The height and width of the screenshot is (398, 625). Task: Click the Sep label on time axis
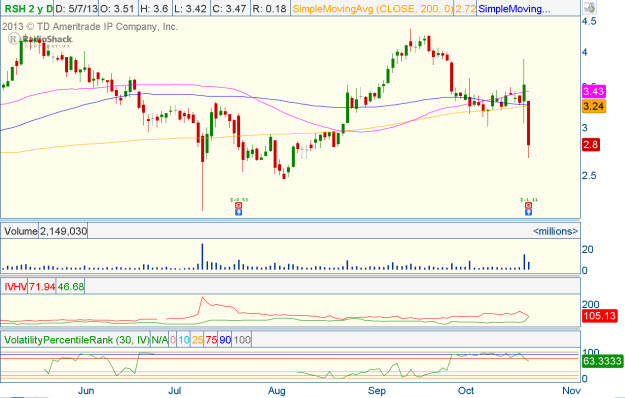[x=377, y=391]
